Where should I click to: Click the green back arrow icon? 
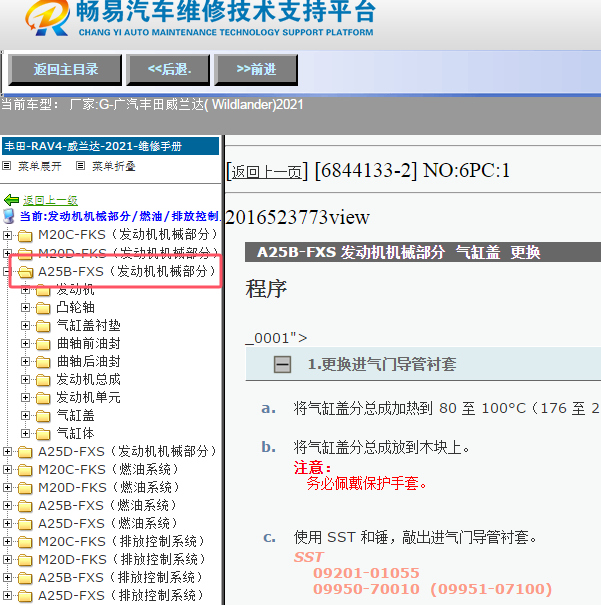pyautogui.click(x=11, y=200)
